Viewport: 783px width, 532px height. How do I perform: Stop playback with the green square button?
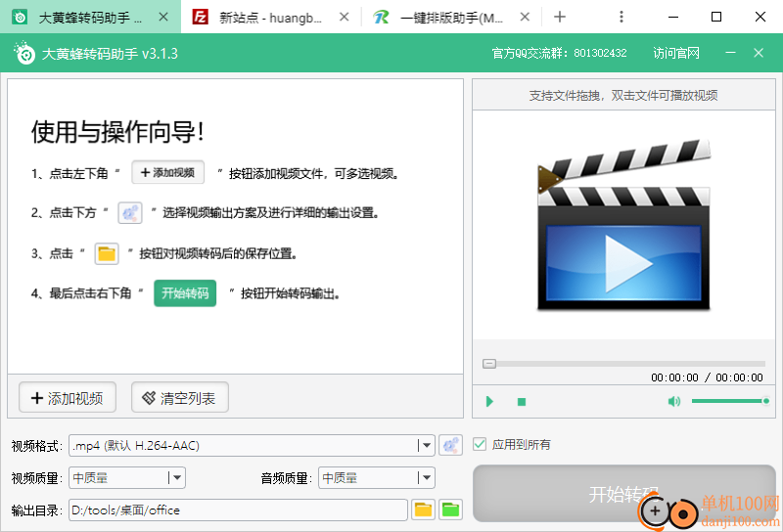(522, 402)
